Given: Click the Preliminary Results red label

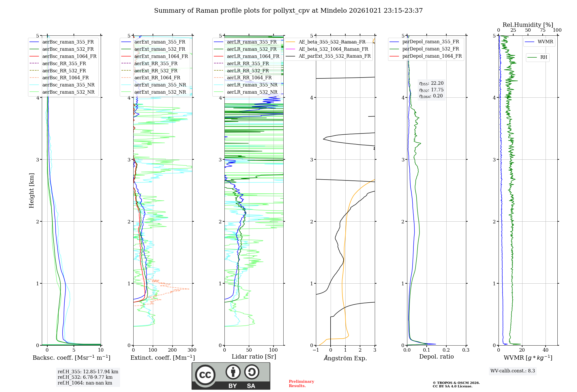Looking at the screenshot, I should [301, 383].
